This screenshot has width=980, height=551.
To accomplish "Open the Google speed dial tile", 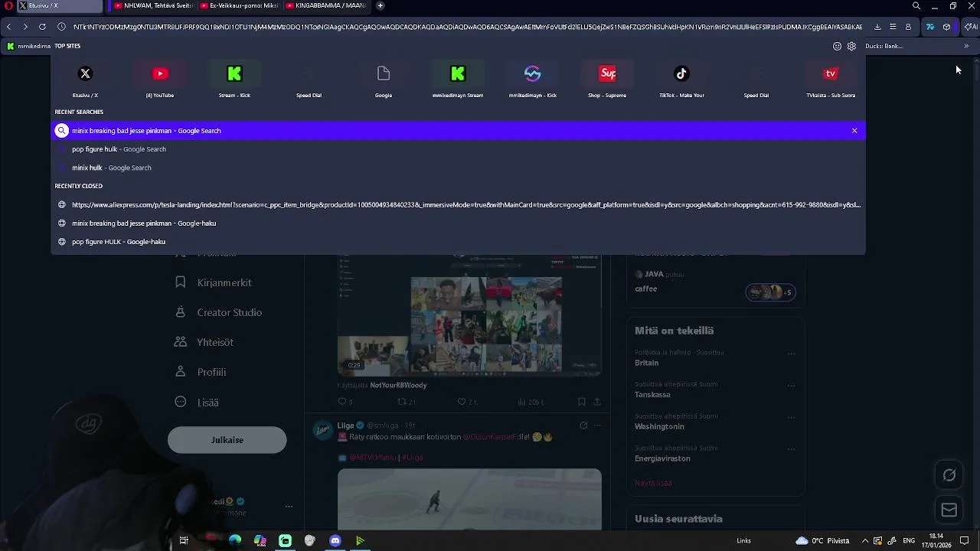I will (x=384, y=80).
